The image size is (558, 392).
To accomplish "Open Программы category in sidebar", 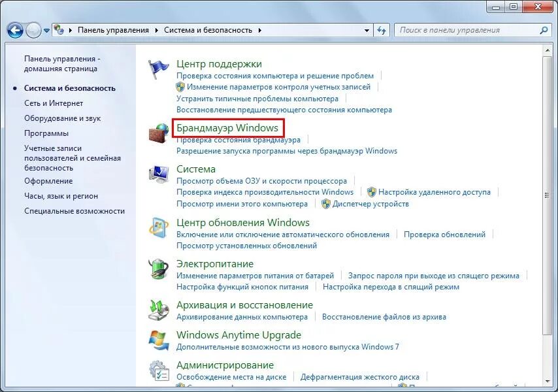I will click(x=46, y=133).
